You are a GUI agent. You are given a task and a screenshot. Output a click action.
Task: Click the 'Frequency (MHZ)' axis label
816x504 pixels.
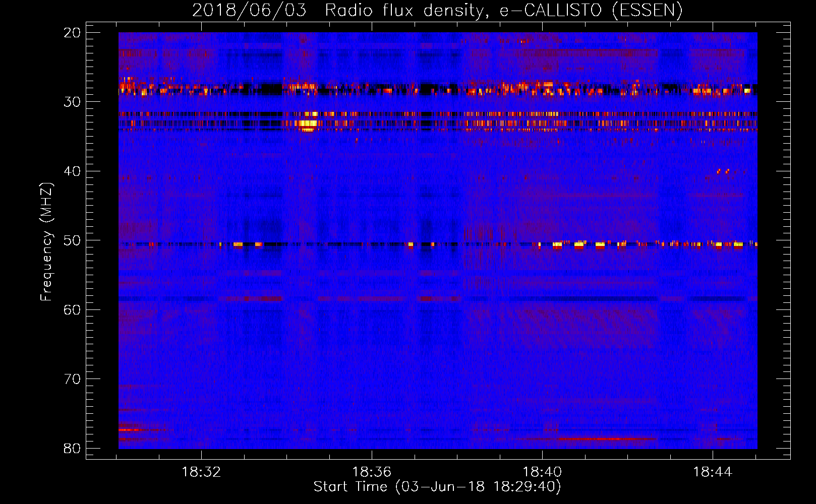point(46,242)
